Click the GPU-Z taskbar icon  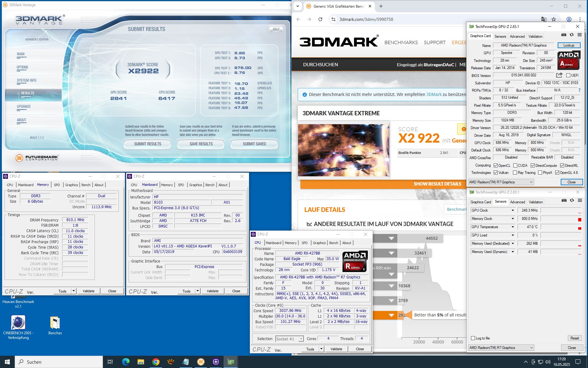pyautogui.click(x=231, y=362)
